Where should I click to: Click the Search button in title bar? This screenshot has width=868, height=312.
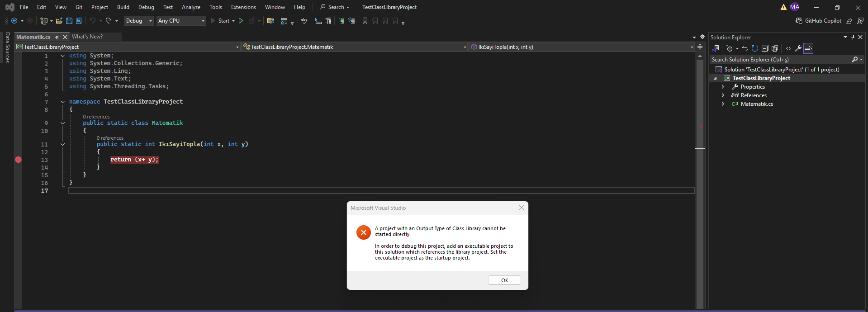click(335, 7)
